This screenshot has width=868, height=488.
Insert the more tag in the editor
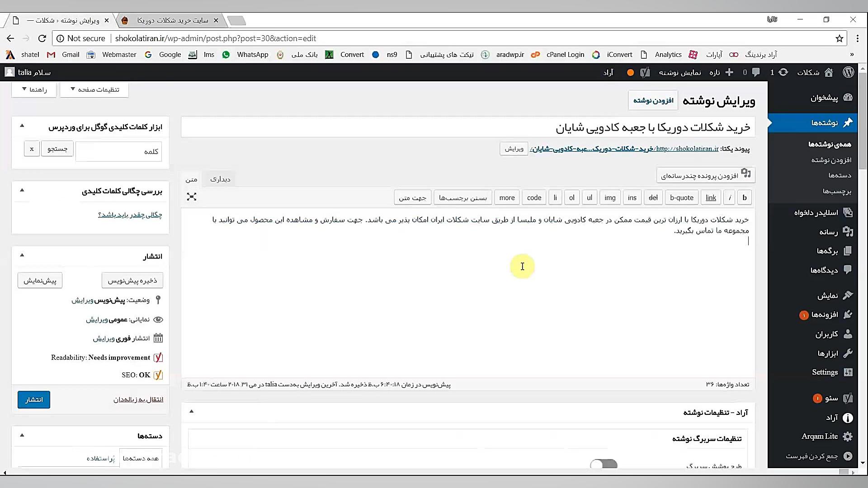click(x=507, y=197)
